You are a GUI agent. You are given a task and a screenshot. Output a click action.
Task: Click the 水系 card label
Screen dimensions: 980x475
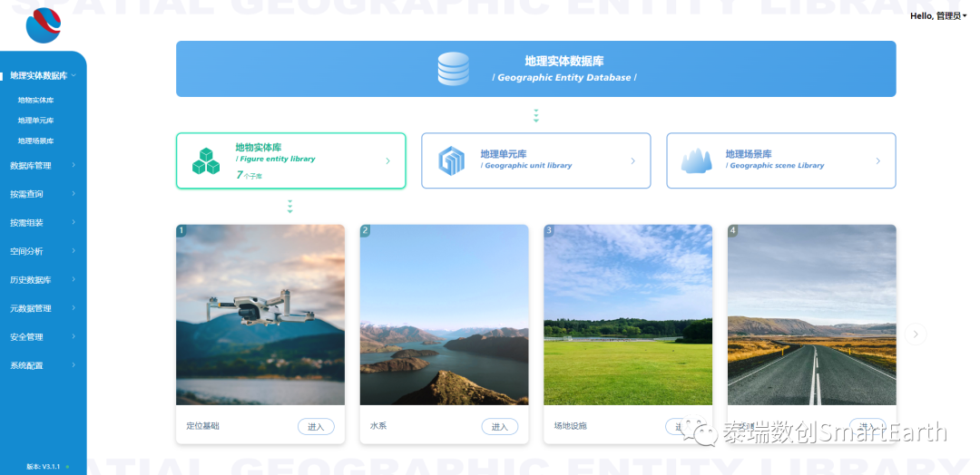[x=378, y=426]
